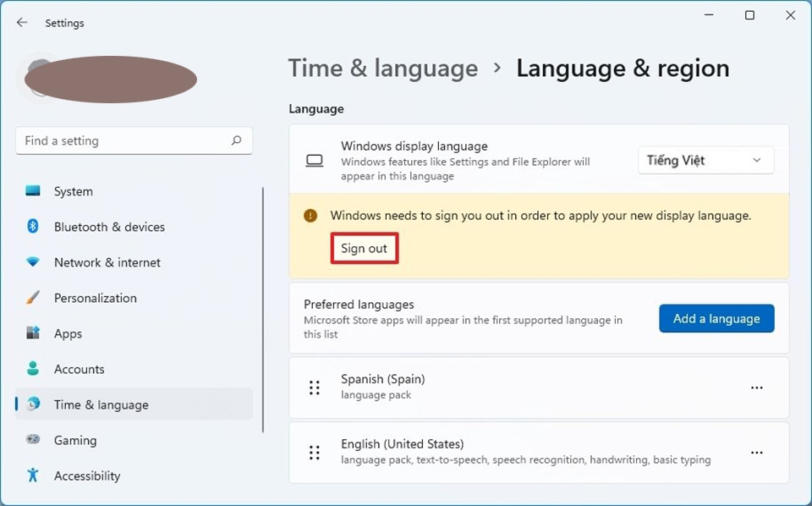Screen dimensions: 812x506
Task: Click the Preferred languages heading
Action: pyautogui.click(x=359, y=305)
